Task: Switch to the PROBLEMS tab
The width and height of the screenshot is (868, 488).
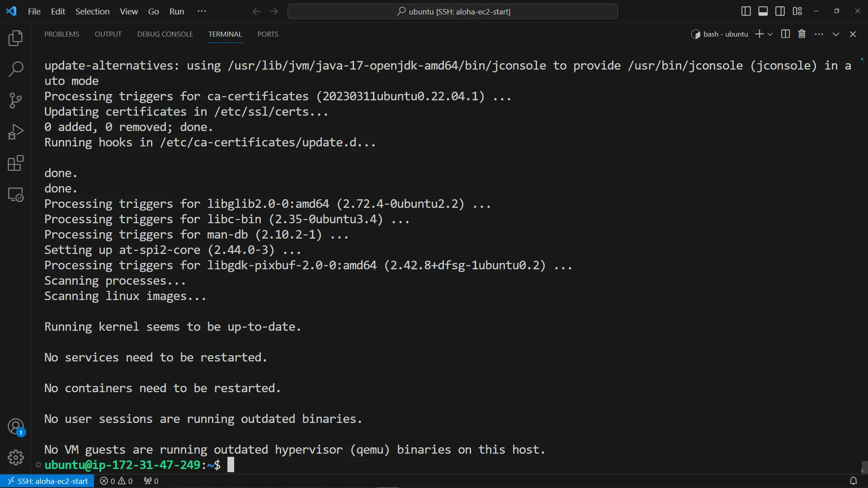Action: point(61,34)
